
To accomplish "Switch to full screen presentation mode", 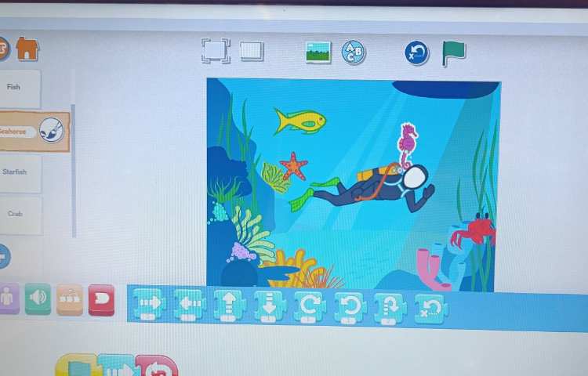I will click(x=216, y=51).
